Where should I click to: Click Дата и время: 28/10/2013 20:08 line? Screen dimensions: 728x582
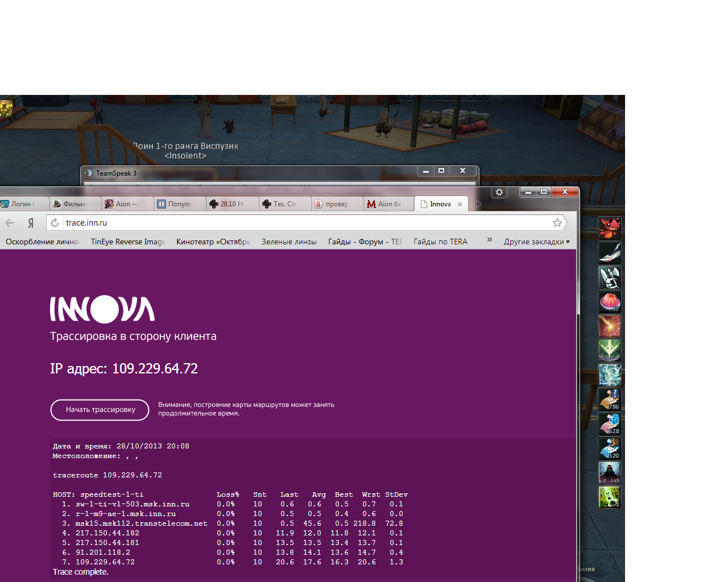click(x=121, y=446)
